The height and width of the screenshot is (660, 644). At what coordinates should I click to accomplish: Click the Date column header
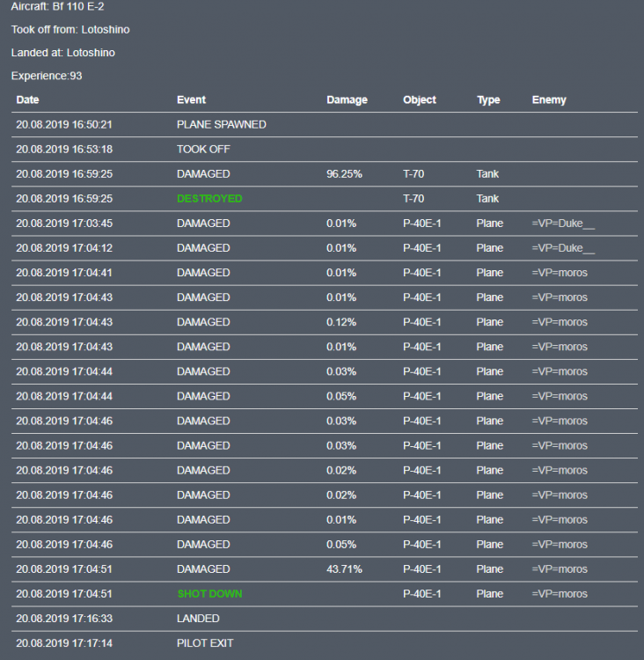click(28, 100)
